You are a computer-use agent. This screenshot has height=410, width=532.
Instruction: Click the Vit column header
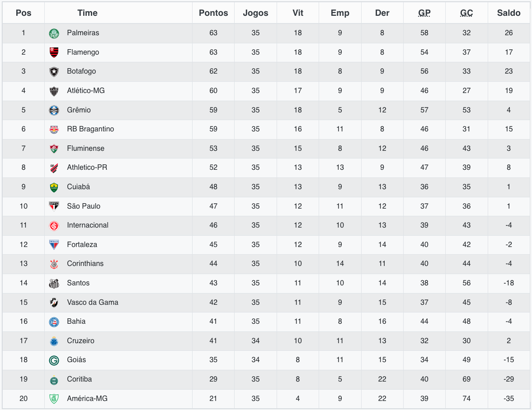point(298,13)
